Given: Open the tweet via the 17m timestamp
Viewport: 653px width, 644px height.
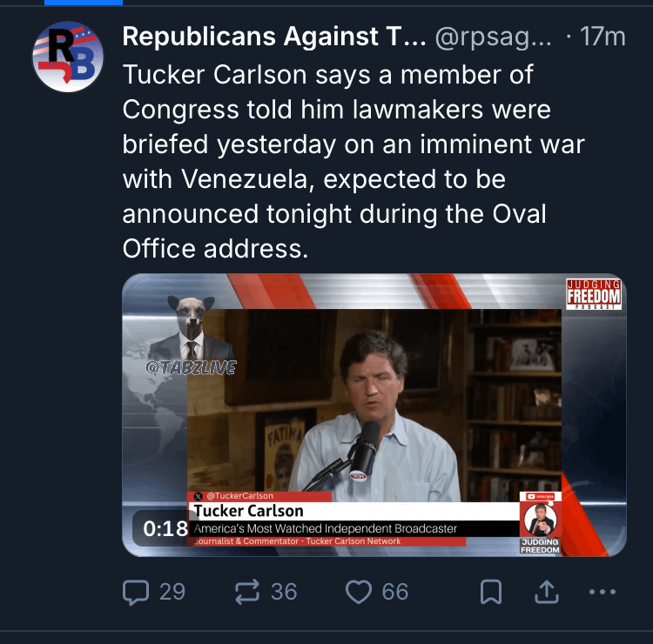Looking at the screenshot, I should [602, 37].
